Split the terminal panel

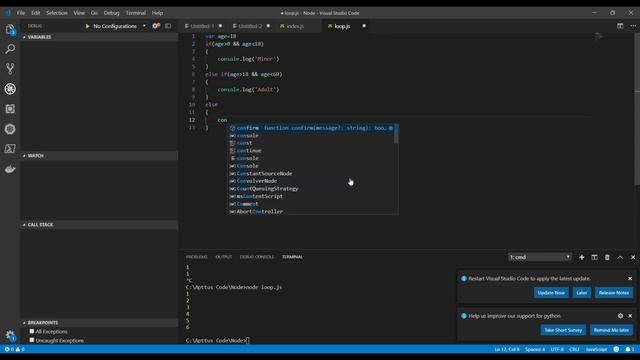click(x=594, y=257)
